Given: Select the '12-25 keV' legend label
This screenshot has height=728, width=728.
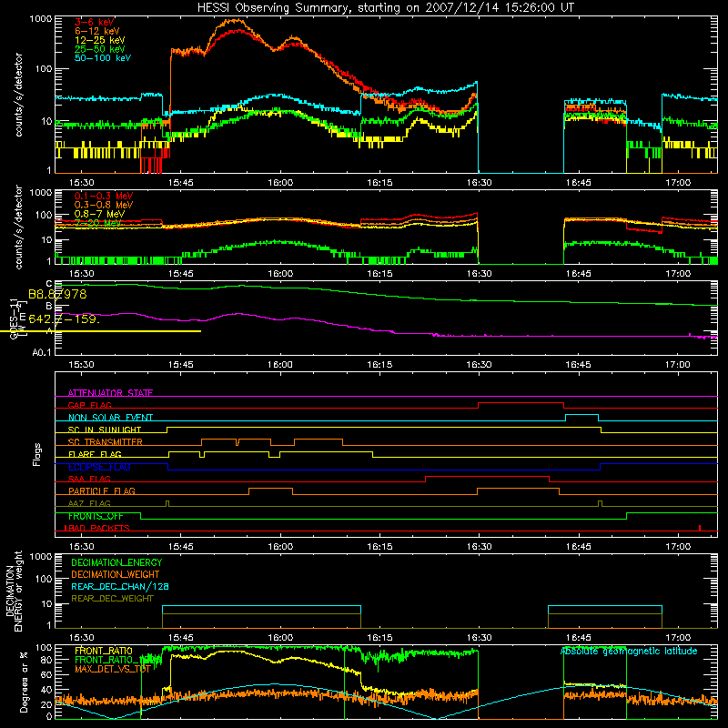Looking at the screenshot, I should pos(100,40).
